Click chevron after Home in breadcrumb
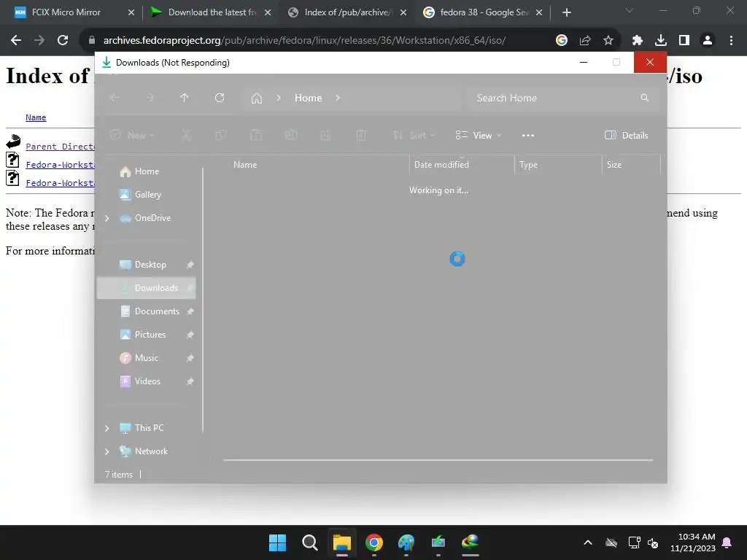 point(338,98)
